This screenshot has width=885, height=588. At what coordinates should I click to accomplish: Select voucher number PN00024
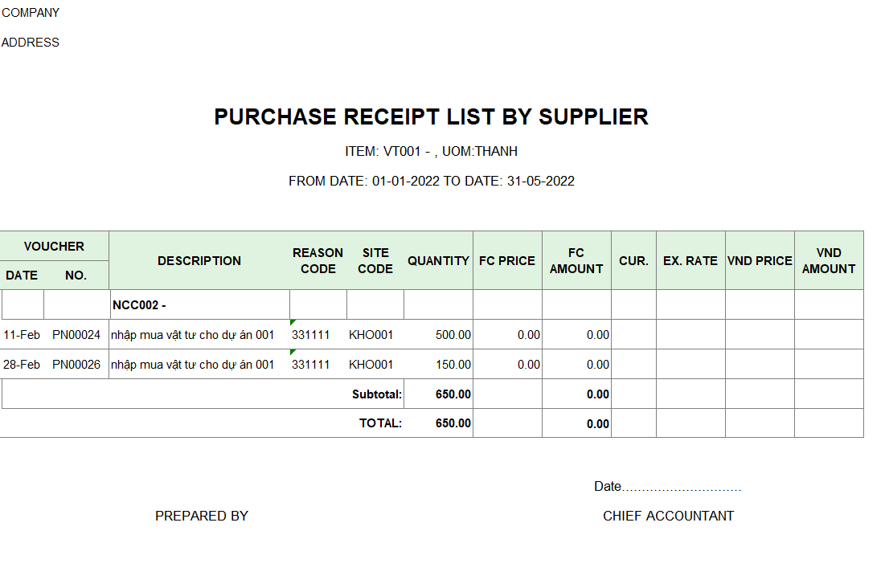(x=76, y=335)
